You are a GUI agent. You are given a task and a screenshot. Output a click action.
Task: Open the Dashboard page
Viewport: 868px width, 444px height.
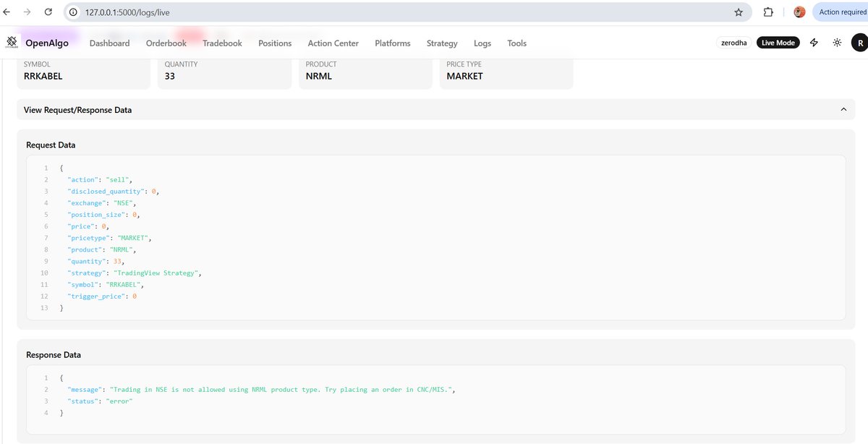[109, 43]
